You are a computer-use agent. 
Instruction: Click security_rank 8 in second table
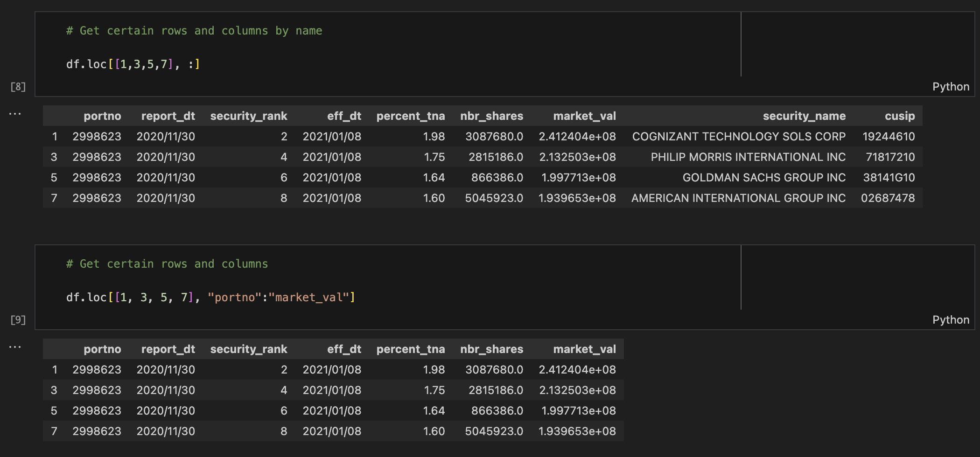click(284, 431)
